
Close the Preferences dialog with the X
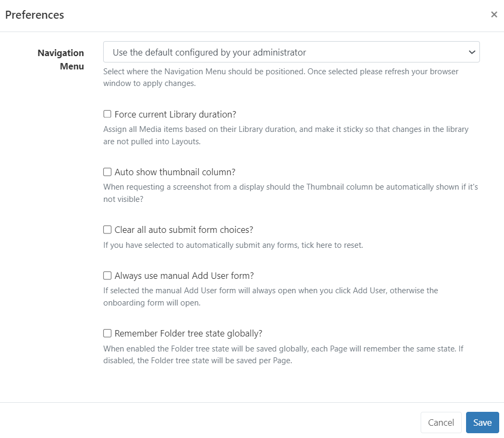(494, 14)
